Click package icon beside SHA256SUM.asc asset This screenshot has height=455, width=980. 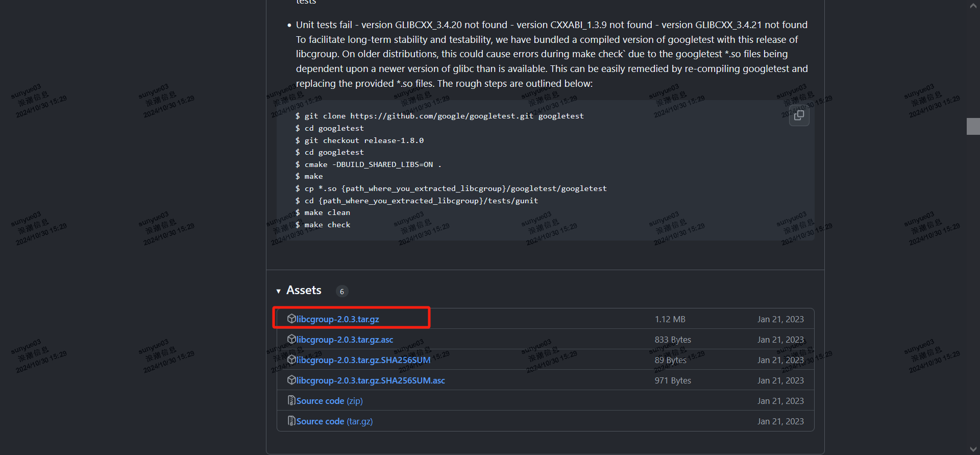pyautogui.click(x=291, y=380)
